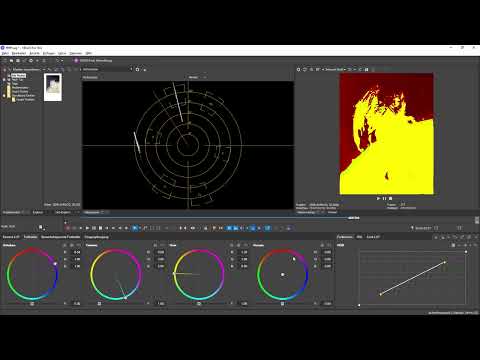Click the handle on the Gamma color wheel ring

click(x=125, y=297)
